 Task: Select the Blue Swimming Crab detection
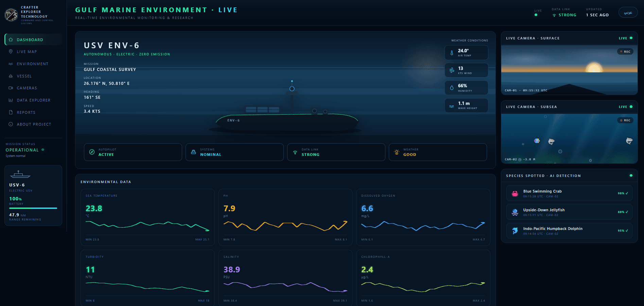[569, 193]
